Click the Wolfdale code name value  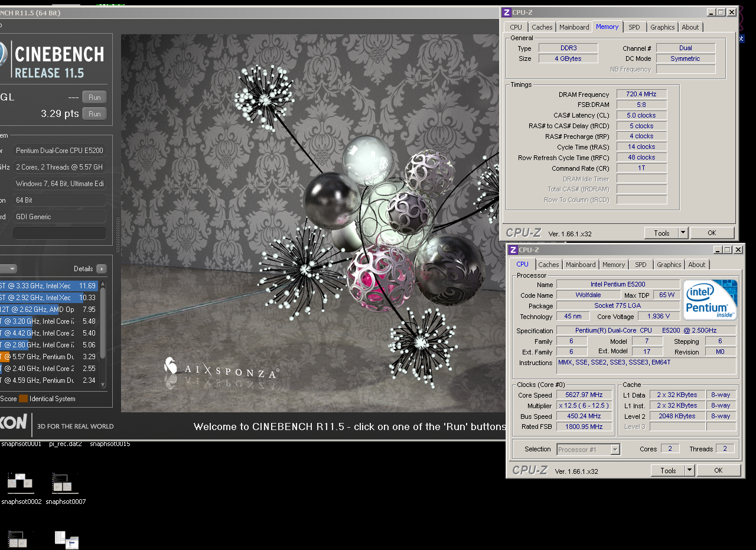click(x=588, y=295)
